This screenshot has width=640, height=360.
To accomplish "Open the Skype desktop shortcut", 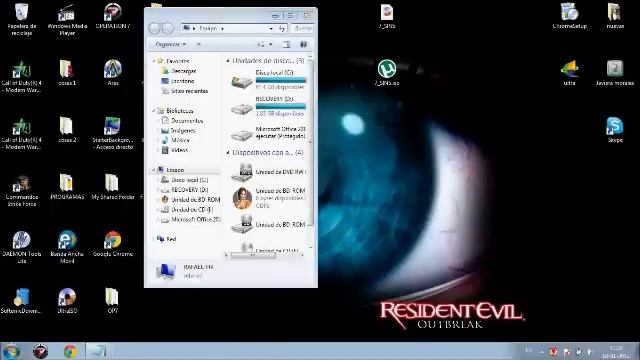I will tap(615, 129).
